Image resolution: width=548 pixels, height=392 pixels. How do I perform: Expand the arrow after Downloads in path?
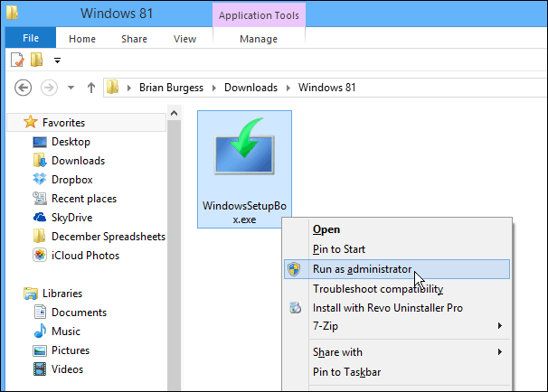point(288,88)
